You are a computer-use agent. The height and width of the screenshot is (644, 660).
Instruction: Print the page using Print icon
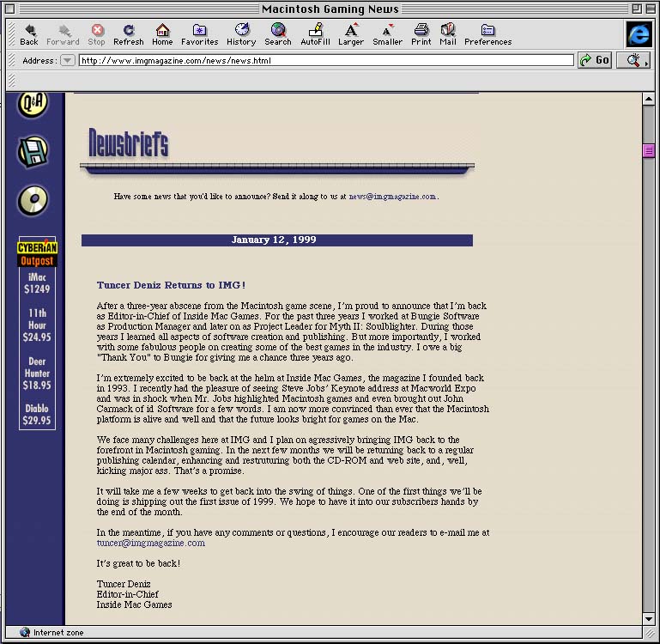(421, 34)
